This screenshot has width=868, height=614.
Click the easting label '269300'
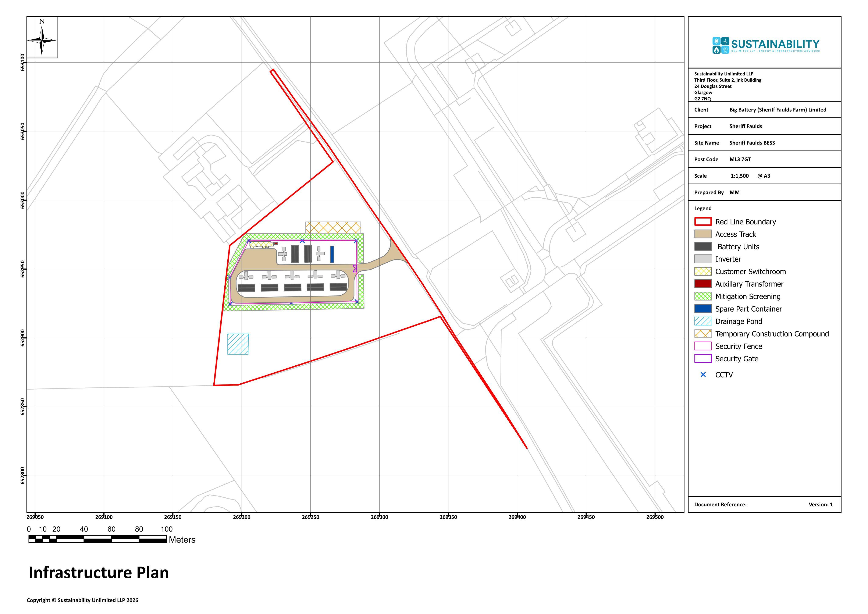click(379, 517)
